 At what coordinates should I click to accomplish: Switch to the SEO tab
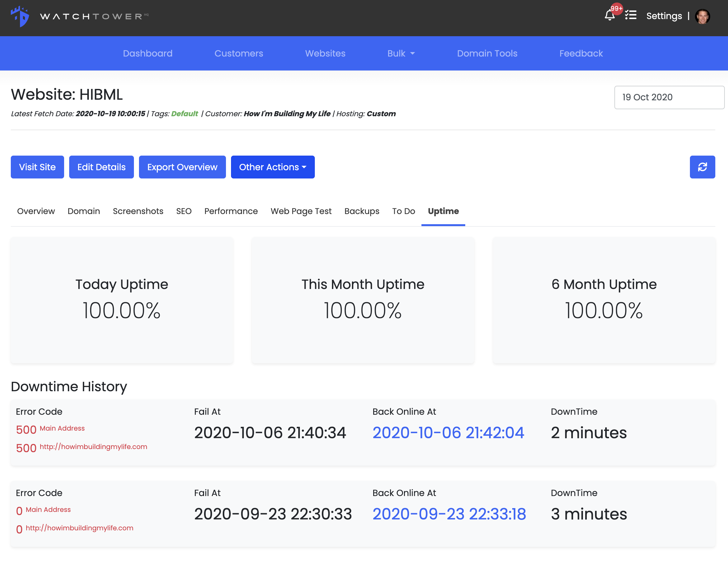(x=184, y=211)
